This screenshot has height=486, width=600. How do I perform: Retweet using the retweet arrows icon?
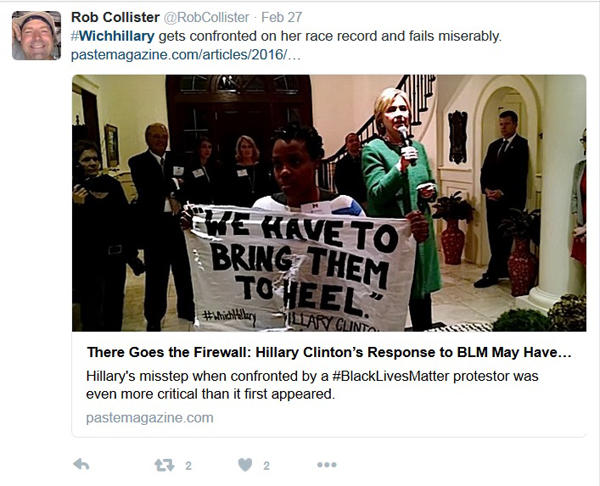pos(165,465)
